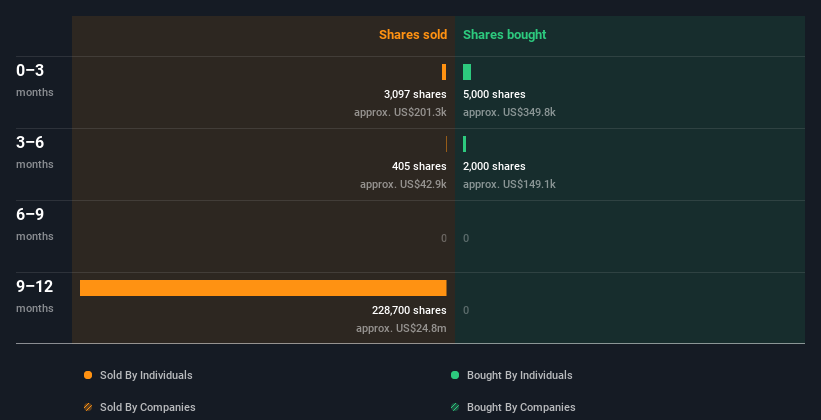Click the orange Sold By Individuals legend dot
This screenshot has height=420, width=821.
point(88,375)
